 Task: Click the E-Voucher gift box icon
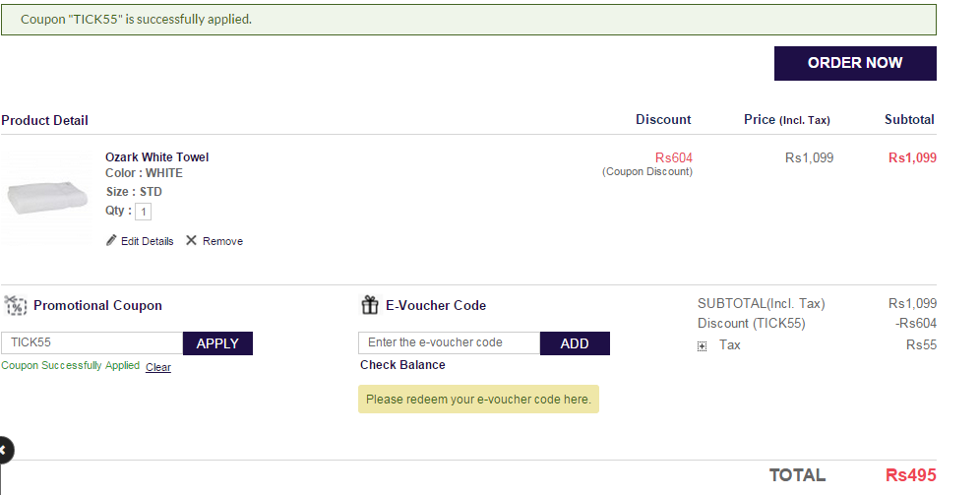[370, 304]
